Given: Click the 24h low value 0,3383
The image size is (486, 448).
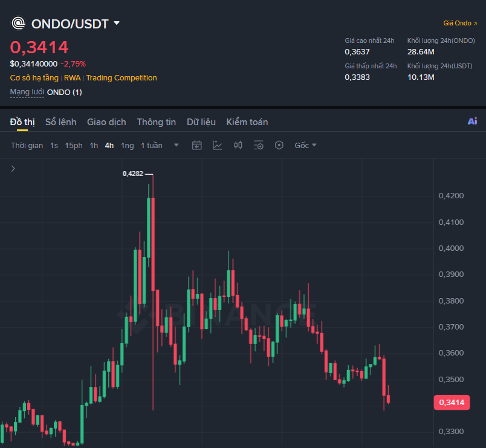Looking at the screenshot, I should 357,77.
